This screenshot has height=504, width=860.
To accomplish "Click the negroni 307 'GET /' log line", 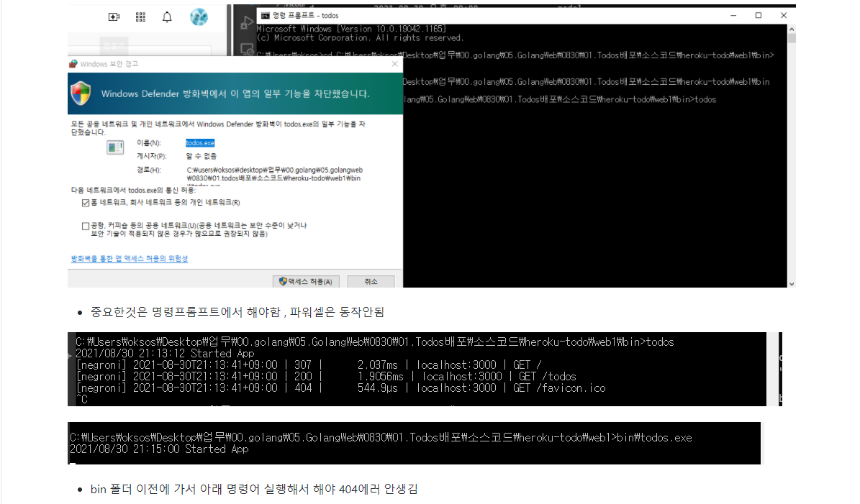I will tap(309, 365).
